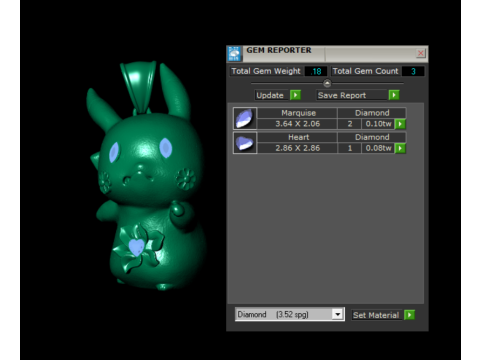This screenshot has height=360, width=480.
Task: Close the Gem Reporter window
Action: (421, 53)
